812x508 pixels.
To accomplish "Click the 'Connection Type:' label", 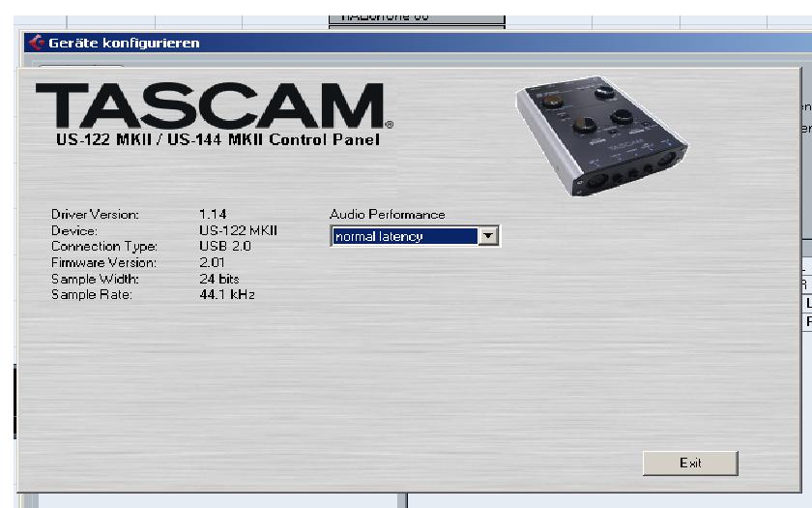I will tap(104, 247).
